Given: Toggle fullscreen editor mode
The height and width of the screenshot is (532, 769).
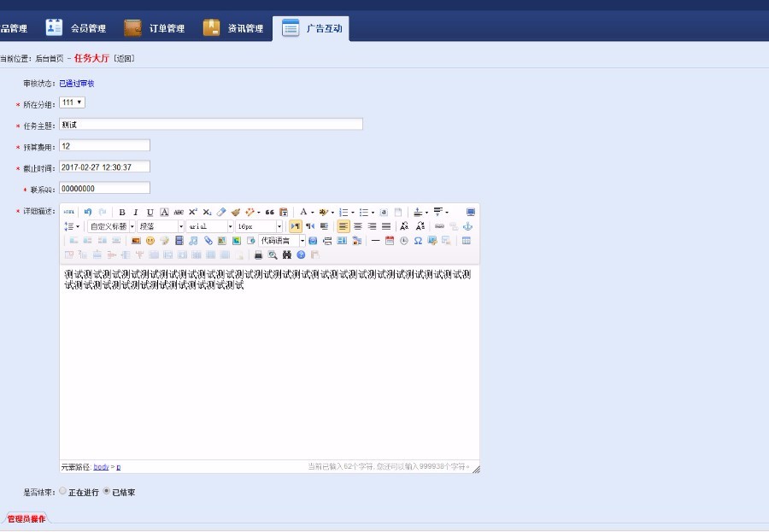Looking at the screenshot, I should pyautogui.click(x=470, y=213).
